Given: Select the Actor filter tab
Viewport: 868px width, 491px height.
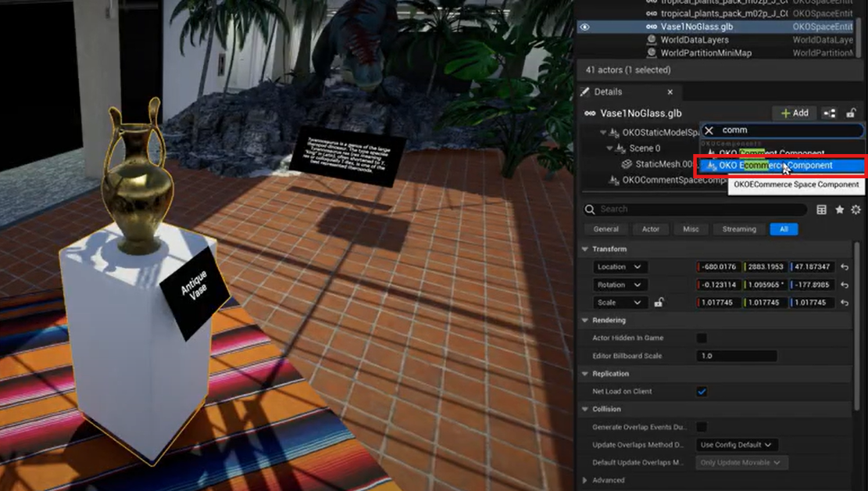Looking at the screenshot, I should 650,229.
